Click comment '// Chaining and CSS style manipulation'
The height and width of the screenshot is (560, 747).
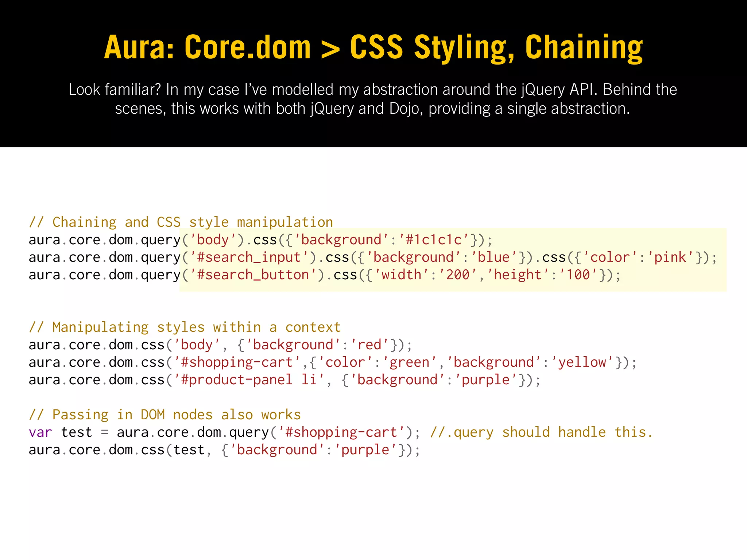point(181,222)
